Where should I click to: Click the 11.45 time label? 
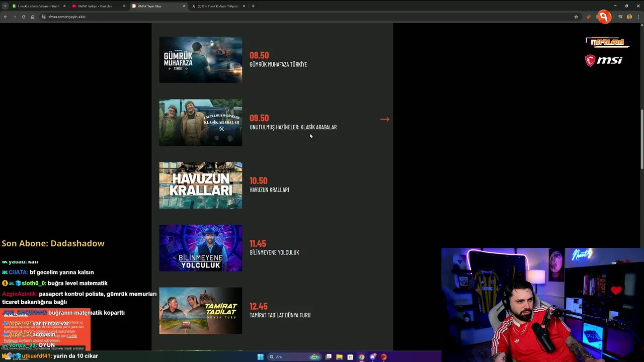point(258,243)
